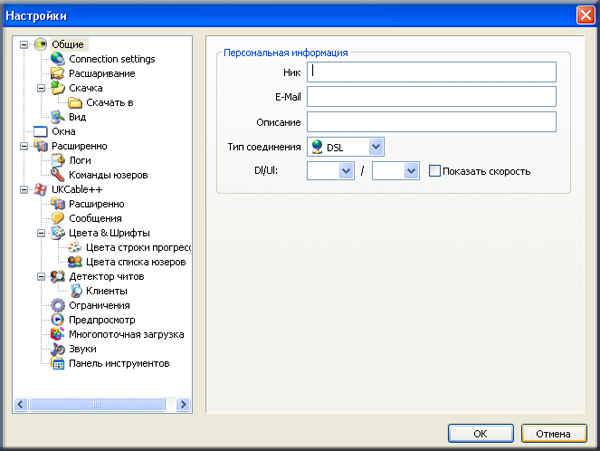Screen dimensions: 600x451
Task: Open the upload speed dropdown
Action: click(411, 171)
